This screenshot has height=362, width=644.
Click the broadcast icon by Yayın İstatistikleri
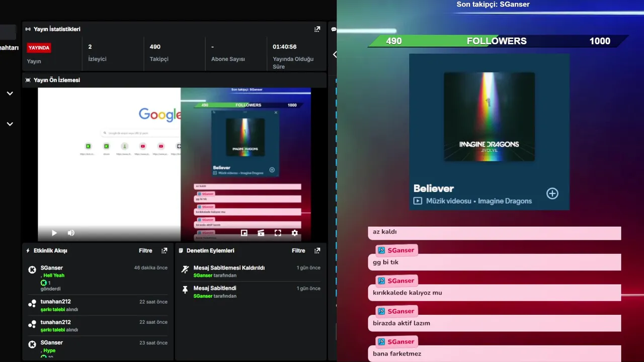click(28, 29)
